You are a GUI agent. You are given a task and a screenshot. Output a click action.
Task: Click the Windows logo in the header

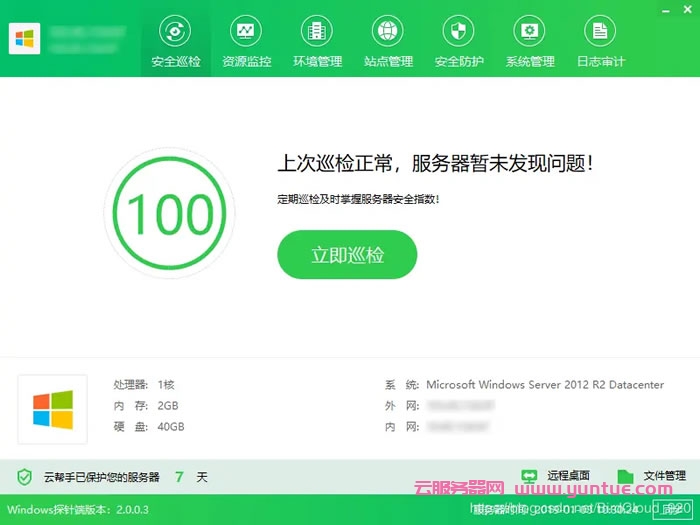24,39
